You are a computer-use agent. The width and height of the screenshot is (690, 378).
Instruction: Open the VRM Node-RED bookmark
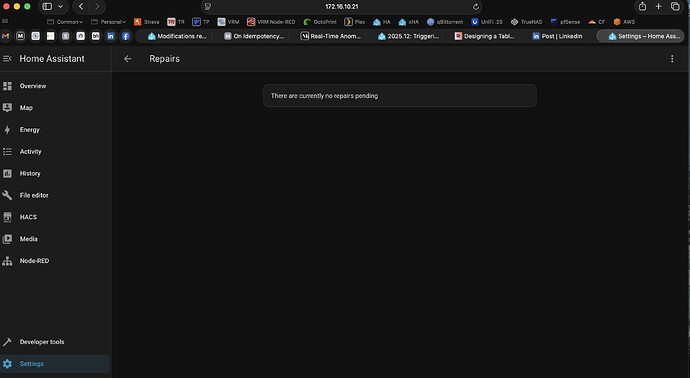pos(271,22)
